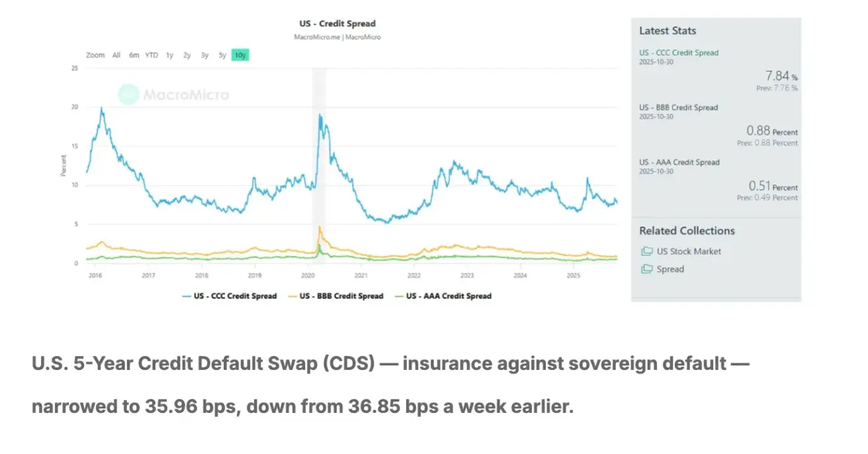The width and height of the screenshot is (868, 454).
Task: Open US - BBB Credit Spread in Latest Stats
Action: 678,108
